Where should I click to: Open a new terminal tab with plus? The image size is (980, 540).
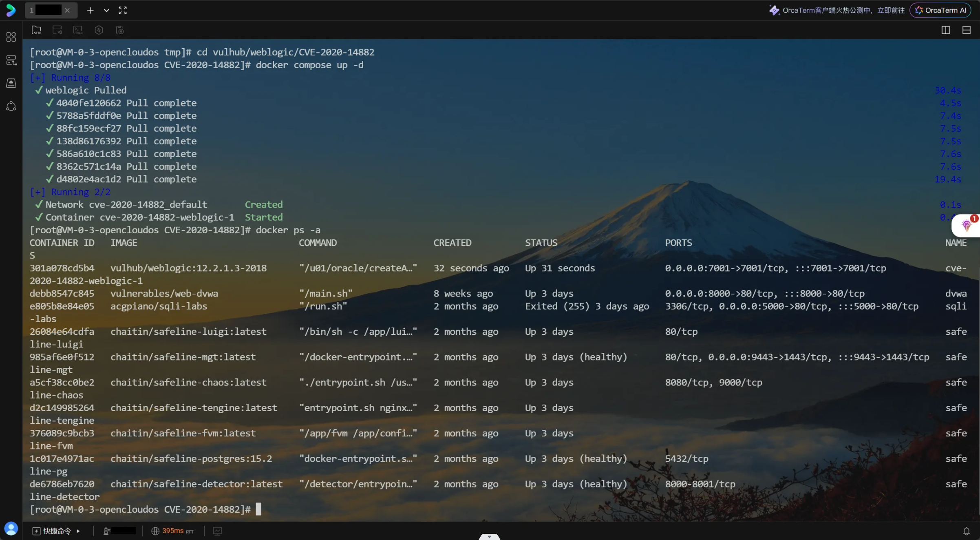point(90,10)
